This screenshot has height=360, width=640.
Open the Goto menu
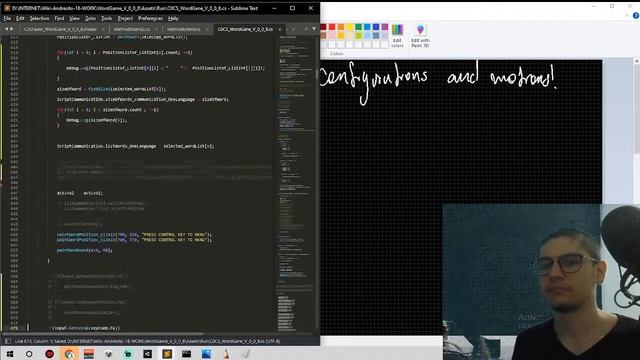90,18
